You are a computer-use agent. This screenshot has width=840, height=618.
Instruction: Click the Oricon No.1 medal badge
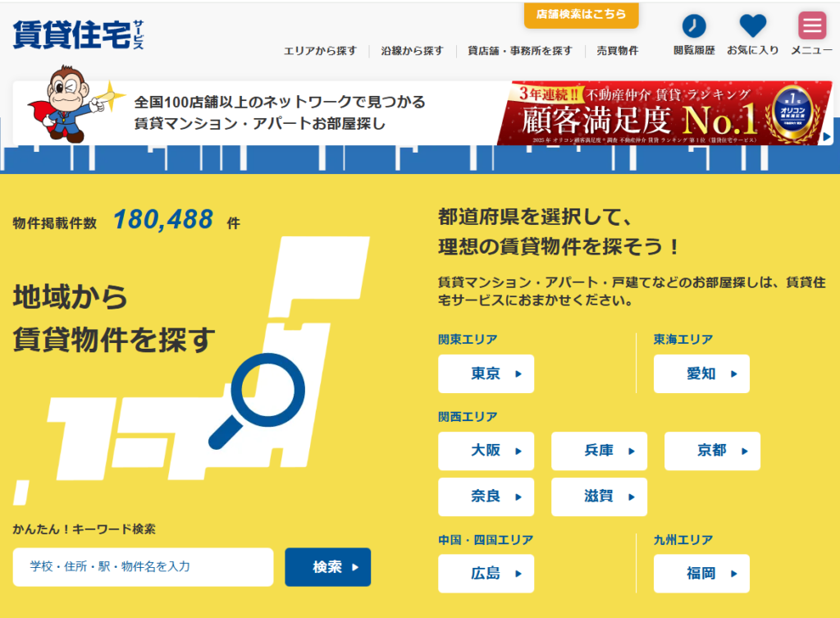(792, 113)
